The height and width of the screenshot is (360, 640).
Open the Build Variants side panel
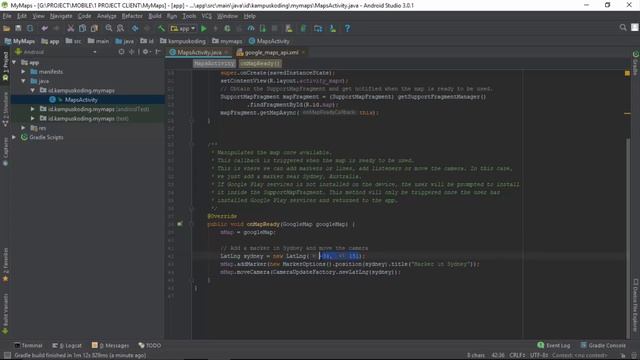pyautogui.click(x=5, y=314)
